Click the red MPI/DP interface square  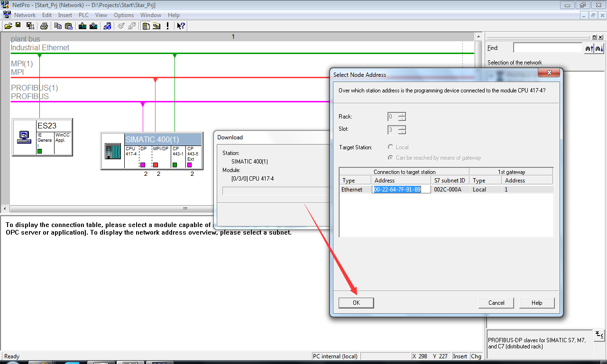(x=155, y=165)
